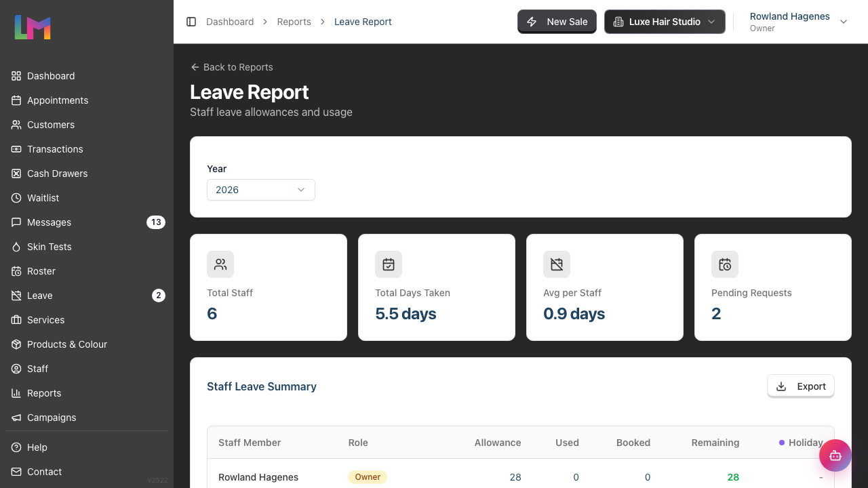Click the Total Staff card icon
868x488 pixels.
tap(220, 264)
